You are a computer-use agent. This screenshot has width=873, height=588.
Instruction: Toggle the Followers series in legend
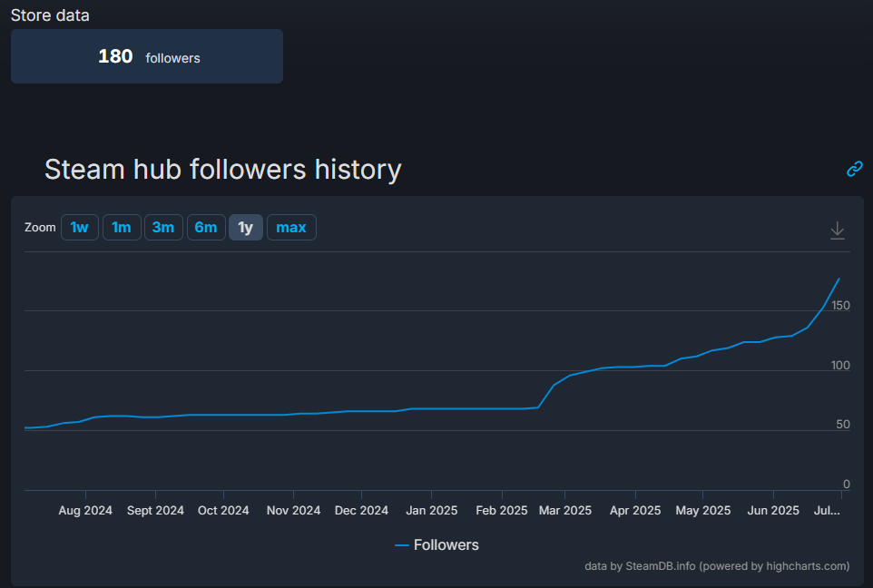[436, 544]
